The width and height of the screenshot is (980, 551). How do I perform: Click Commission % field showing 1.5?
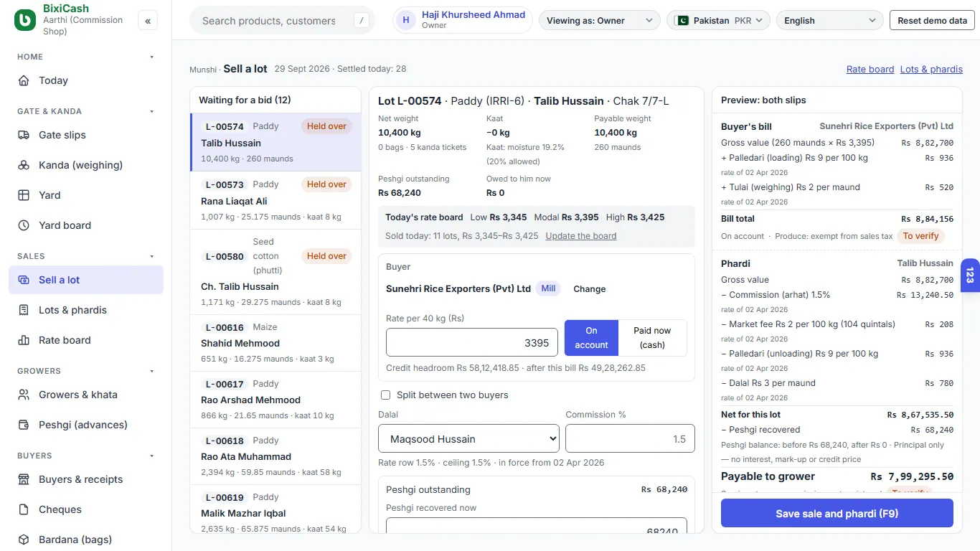pos(630,439)
